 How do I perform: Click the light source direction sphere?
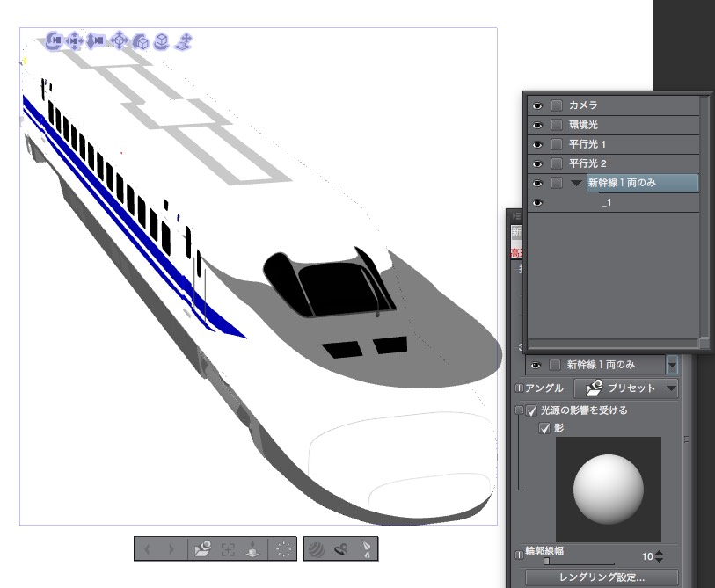[x=609, y=489]
